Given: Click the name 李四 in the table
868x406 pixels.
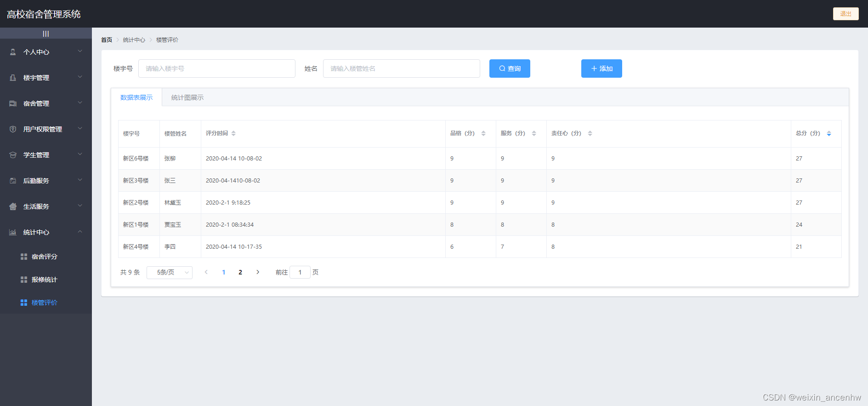Looking at the screenshot, I should [x=170, y=247].
